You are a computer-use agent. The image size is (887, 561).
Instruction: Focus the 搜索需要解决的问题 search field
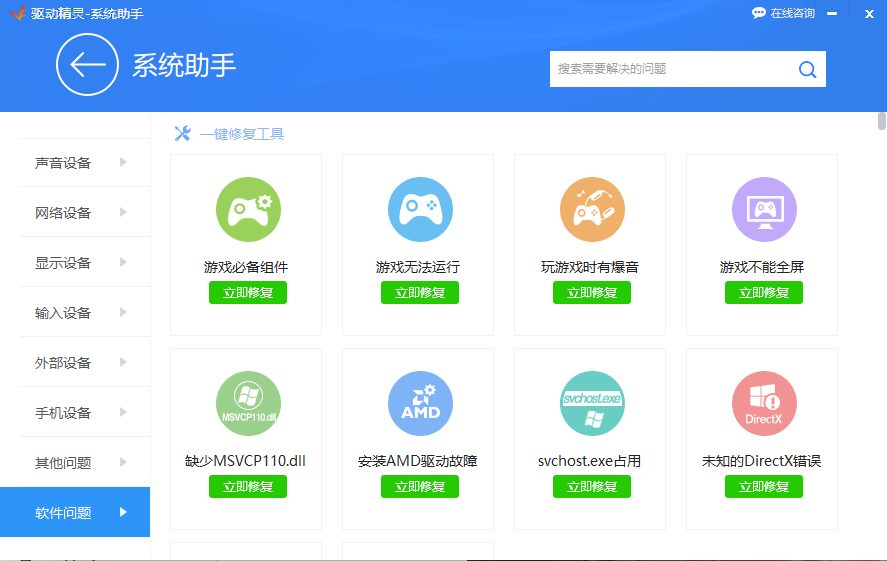tap(670, 69)
